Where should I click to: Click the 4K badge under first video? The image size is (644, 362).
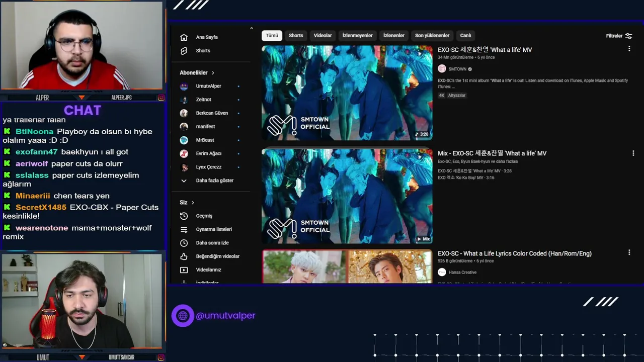(x=442, y=96)
